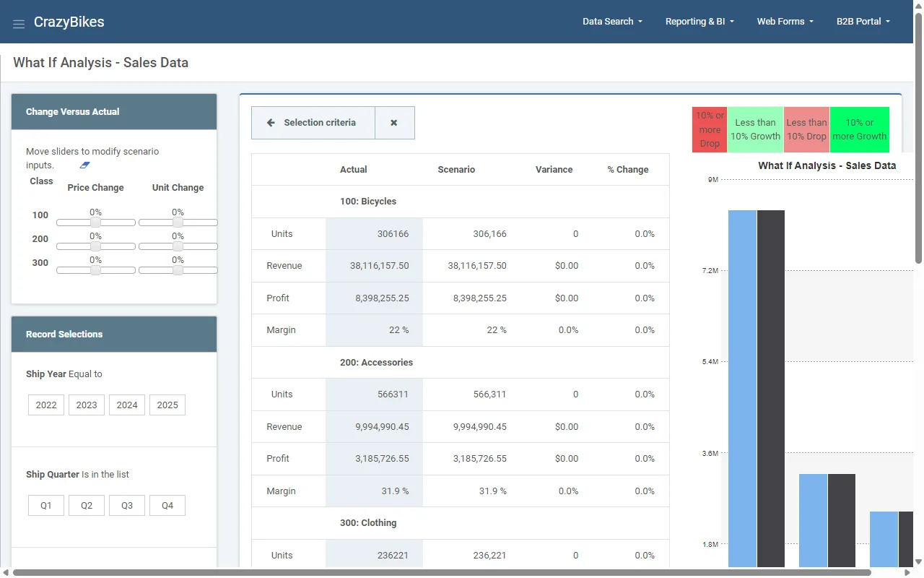924x578 pixels.
Task: Click the 'Less than 10% Drop' legend swatch
Action: pyautogui.click(x=806, y=129)
